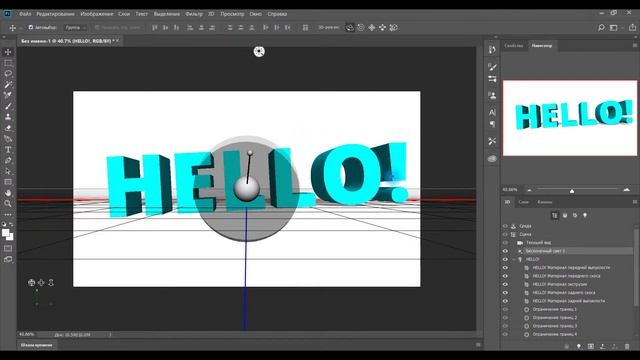Screen dimensions: 640x360
Task: Open the search magnifier in options bar
Action: coord(601,28)
